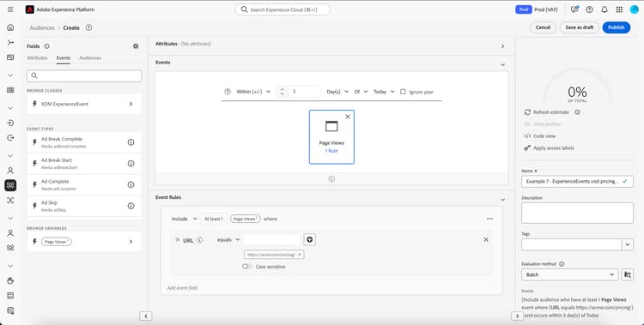The width and height of the screenshot is (644, 325).
Task: Open the Fields settings gear
Action: point(136,46)
